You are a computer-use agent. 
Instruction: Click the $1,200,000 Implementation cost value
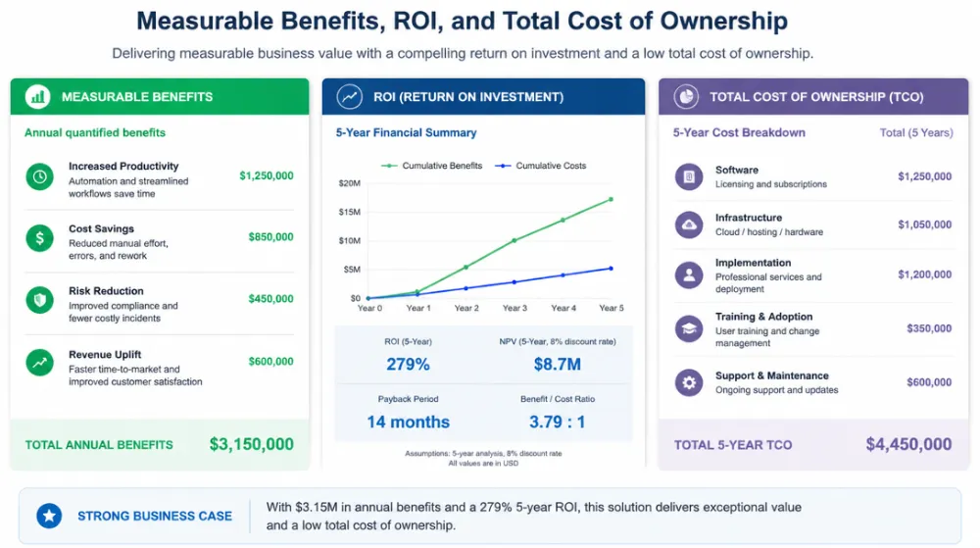pyautogui.click(x=924, y=274)
